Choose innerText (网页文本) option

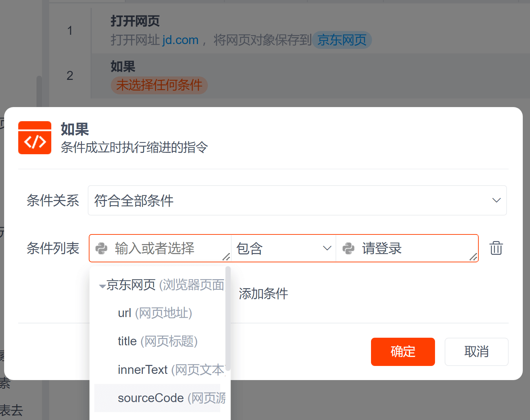tap(171, 370)
